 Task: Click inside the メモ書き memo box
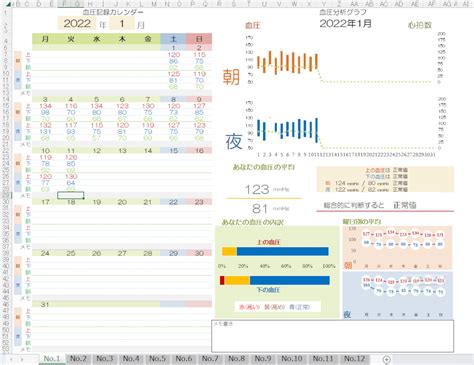332,336
